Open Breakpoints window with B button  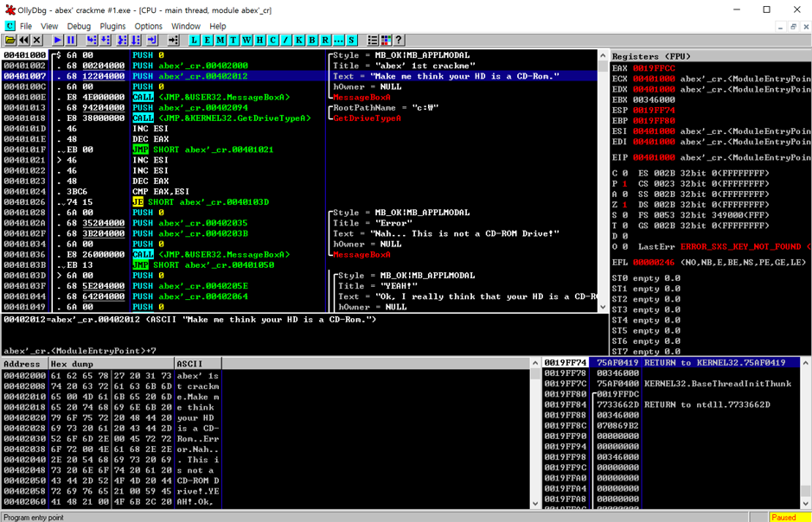[312, 40]
